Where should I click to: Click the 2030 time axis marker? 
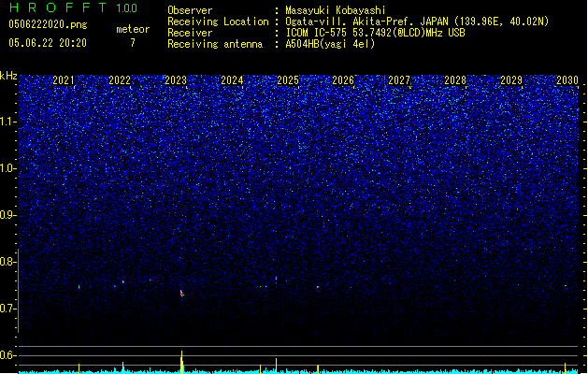click(x=567, y=80)
